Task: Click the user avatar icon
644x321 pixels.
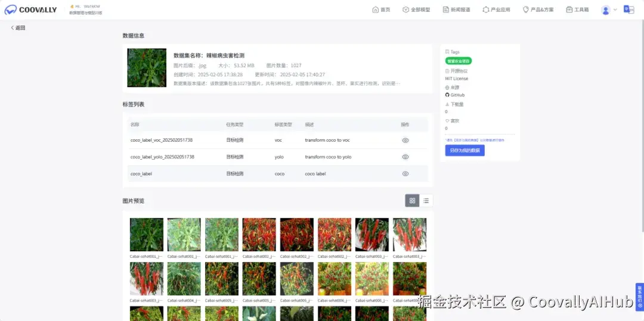Action: coord(605,10)
